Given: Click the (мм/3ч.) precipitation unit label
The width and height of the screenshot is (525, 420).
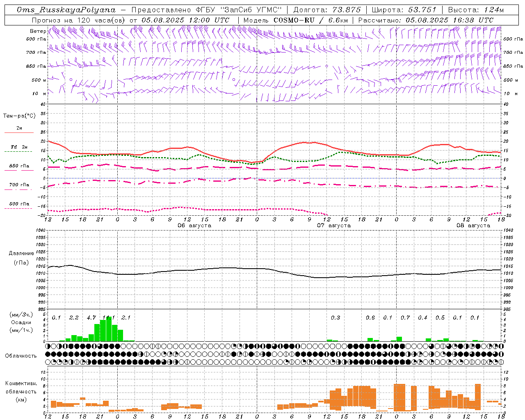Looking at the screenshot, I should 21,315.
